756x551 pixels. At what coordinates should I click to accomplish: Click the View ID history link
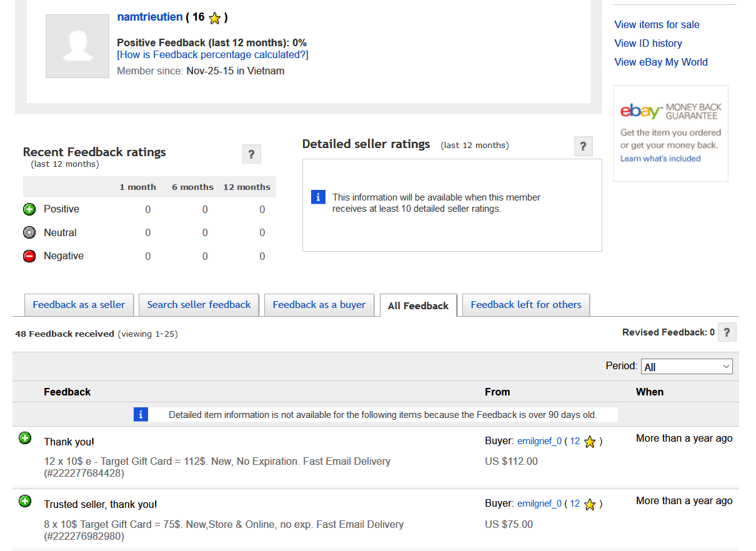point(648,44)
